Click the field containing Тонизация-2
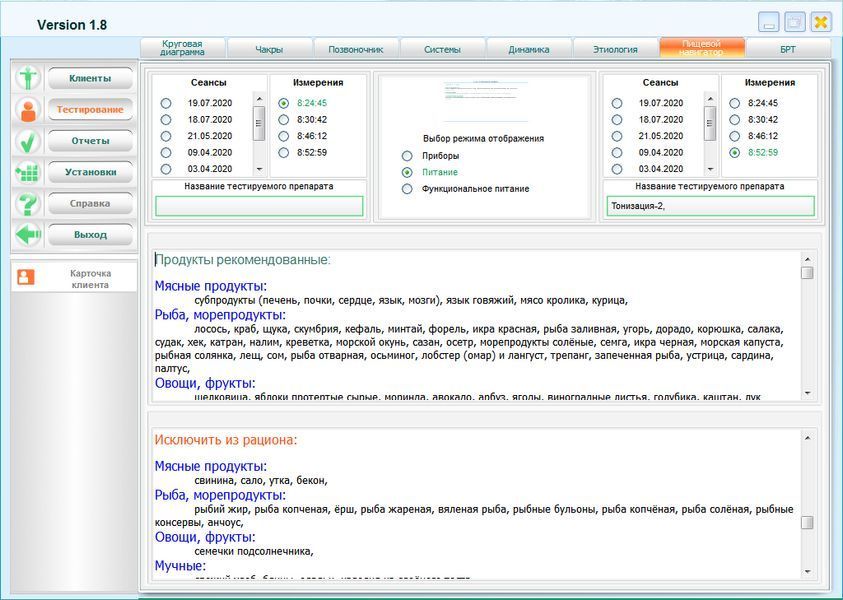The width and height of the screenshot is (843, 600). point(711,206)
